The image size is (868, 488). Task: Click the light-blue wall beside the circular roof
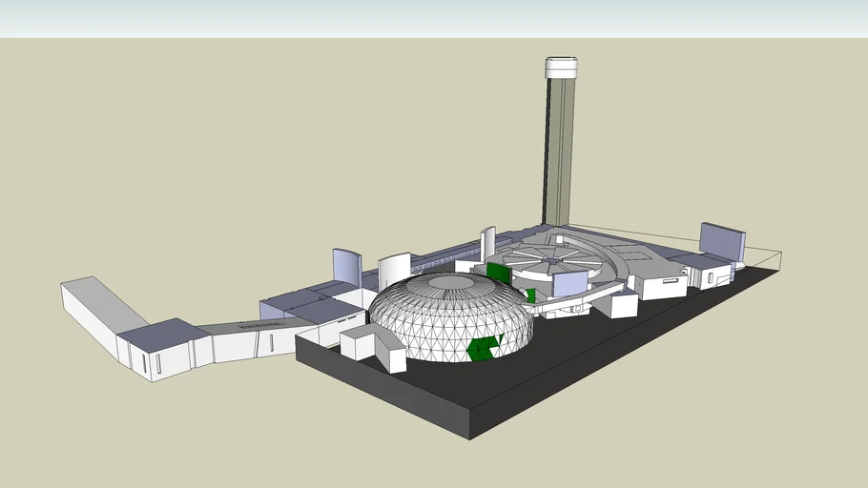point(570,284)
